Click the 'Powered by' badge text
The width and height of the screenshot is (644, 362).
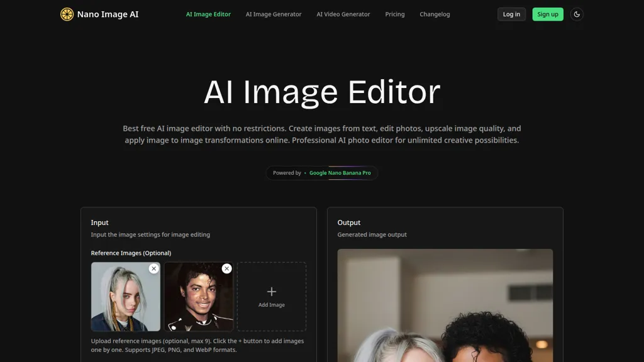pos(287,173)
